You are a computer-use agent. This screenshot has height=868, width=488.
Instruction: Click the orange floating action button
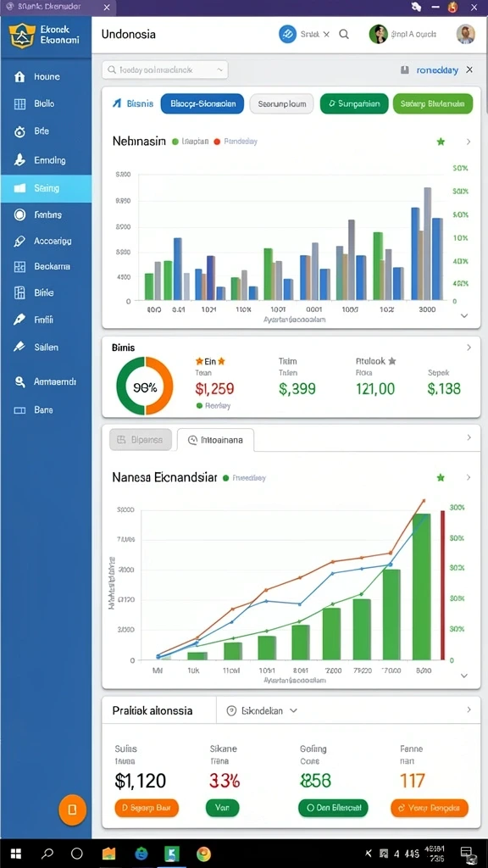73,810
